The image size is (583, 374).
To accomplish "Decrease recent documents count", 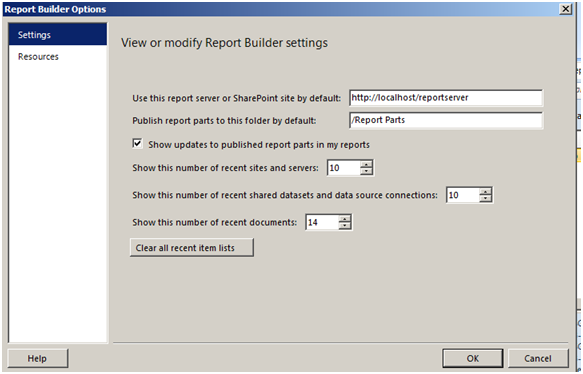I will pos(345,226).
